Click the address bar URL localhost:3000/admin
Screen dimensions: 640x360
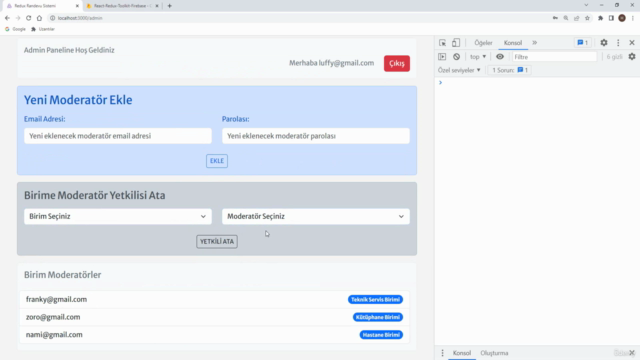coord(80,18)
